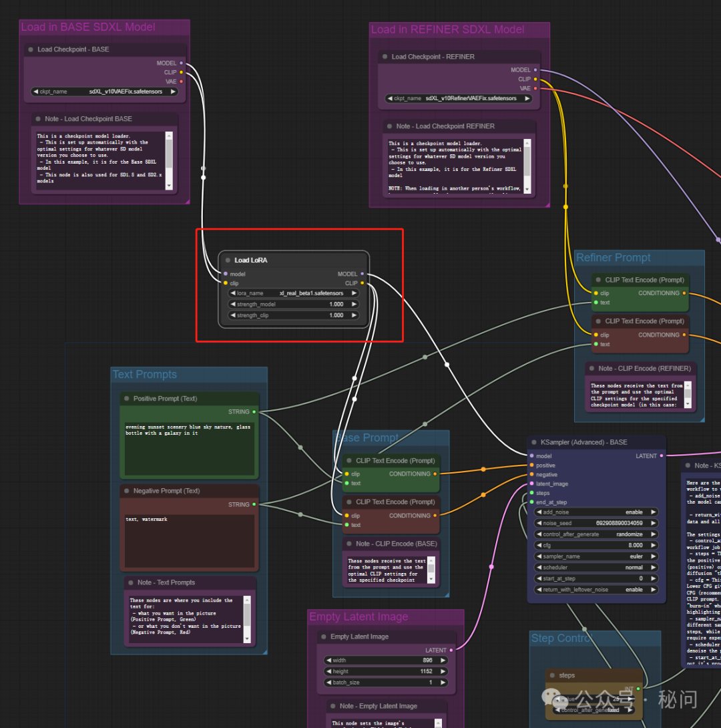The width and height of the screenshot is (721, 728).
Task: Click MODEL output socket on Load LoRA
Action: pyautogui.click(x=363, y=274)
